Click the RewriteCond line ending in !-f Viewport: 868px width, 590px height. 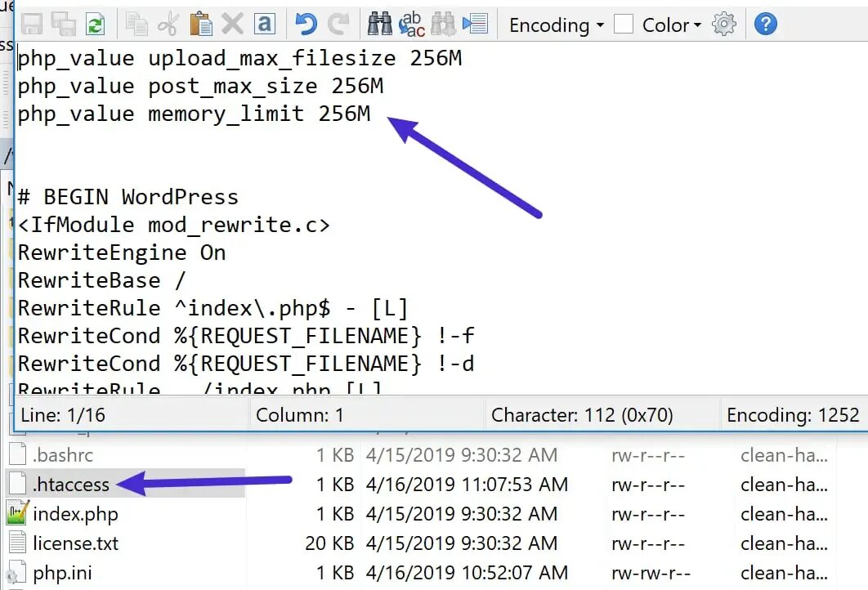pos(246,336)
